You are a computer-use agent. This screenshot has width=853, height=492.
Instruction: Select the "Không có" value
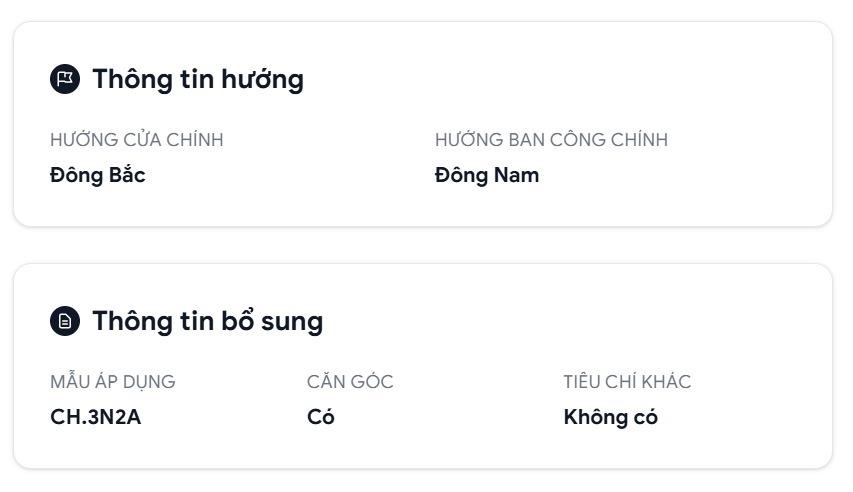click(611, 417)
